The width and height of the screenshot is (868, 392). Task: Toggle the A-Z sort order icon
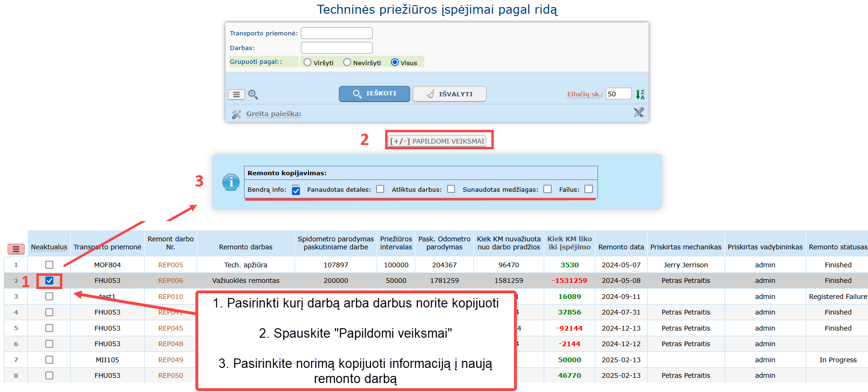click(640, 94)
